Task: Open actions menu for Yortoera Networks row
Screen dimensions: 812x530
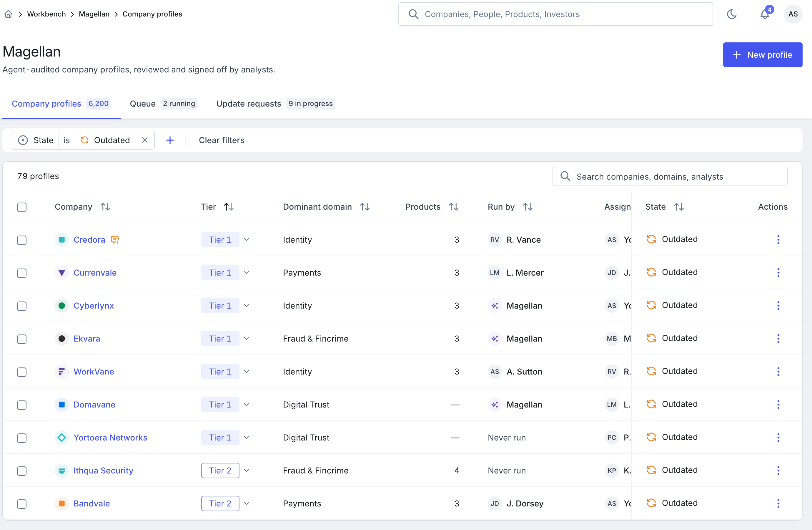Action: (x=778, y=438)
